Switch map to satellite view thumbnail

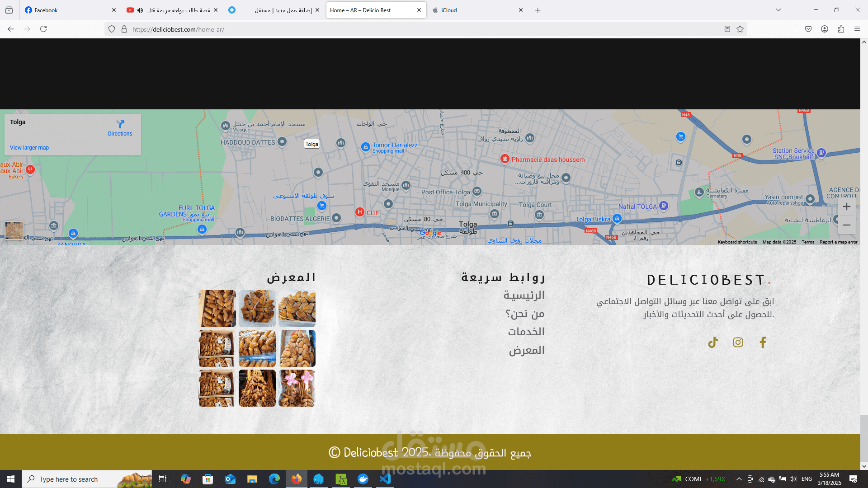(14, 230)
